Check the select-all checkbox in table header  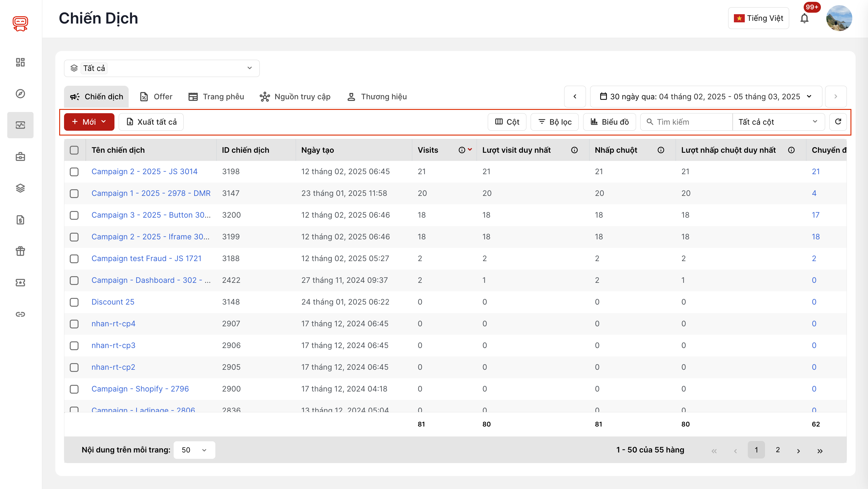point(74,150)
